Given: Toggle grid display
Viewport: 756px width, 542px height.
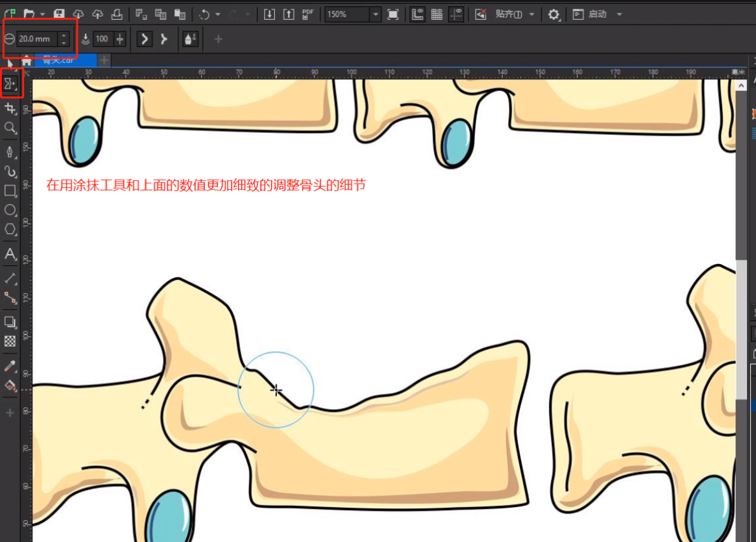Looking at the screenshot, I should (x=437, y=14).
